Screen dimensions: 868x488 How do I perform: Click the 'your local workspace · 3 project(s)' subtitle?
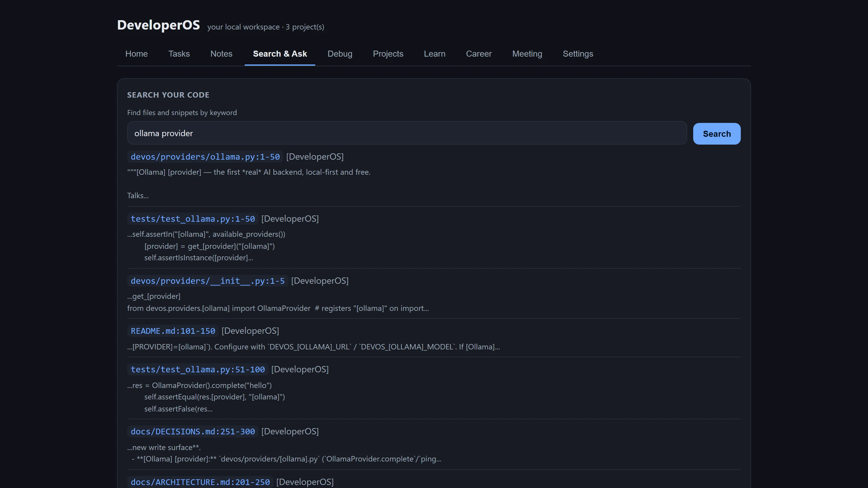coord(266,27)
